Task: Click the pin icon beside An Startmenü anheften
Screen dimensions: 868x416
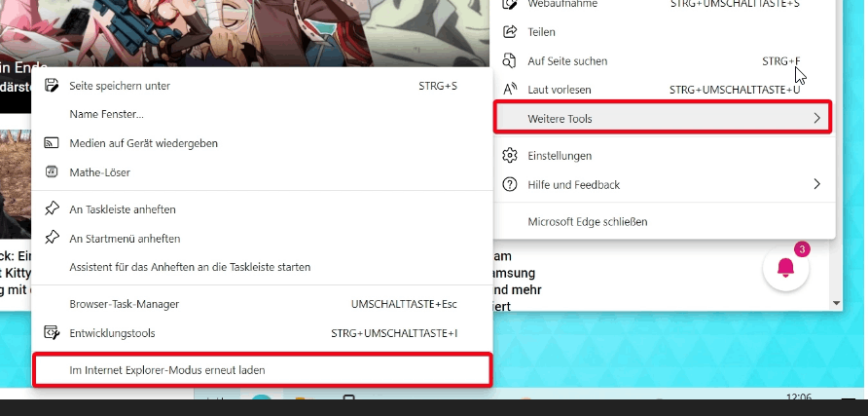Action: click(x=52, y=238)
